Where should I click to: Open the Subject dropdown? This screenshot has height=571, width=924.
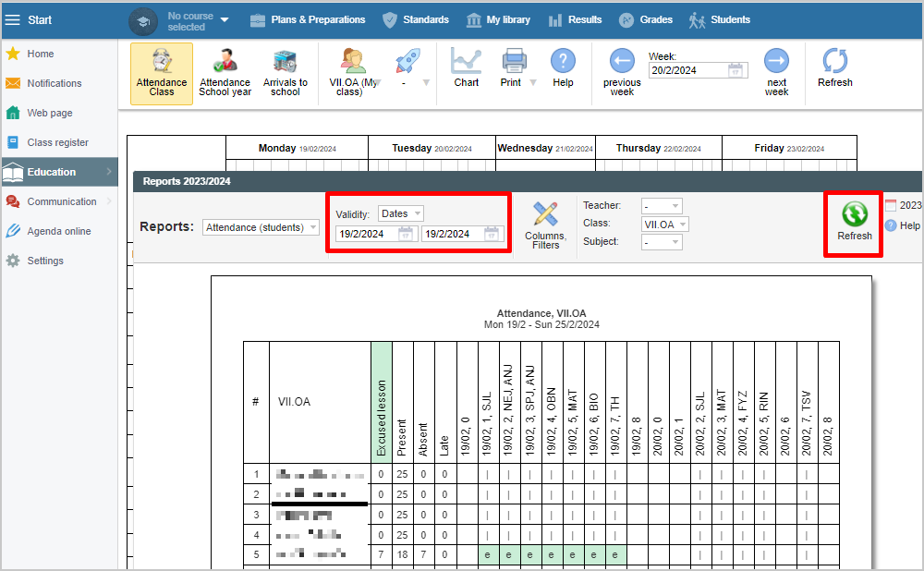[x=662, y=242]
